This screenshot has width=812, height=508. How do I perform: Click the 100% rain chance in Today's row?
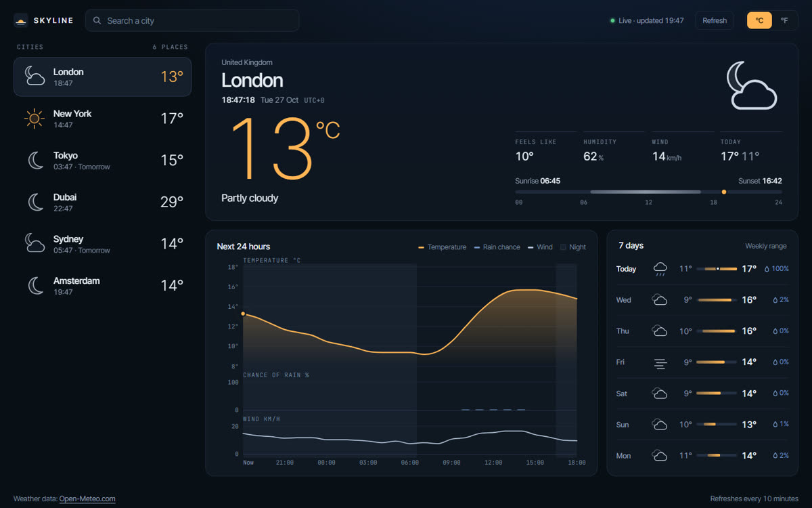point(780,269)
